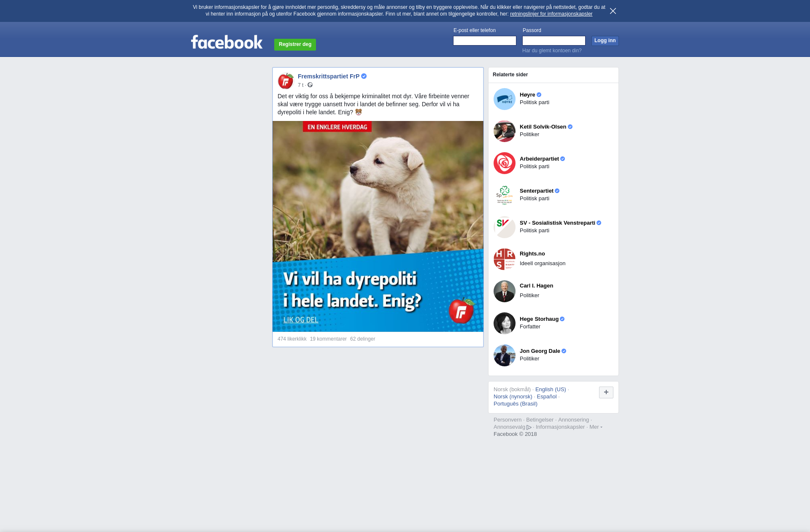810x532 pixels.
Task: Open the retningslinjer for informasjonskapsler link
Action: tap(551, 14)
